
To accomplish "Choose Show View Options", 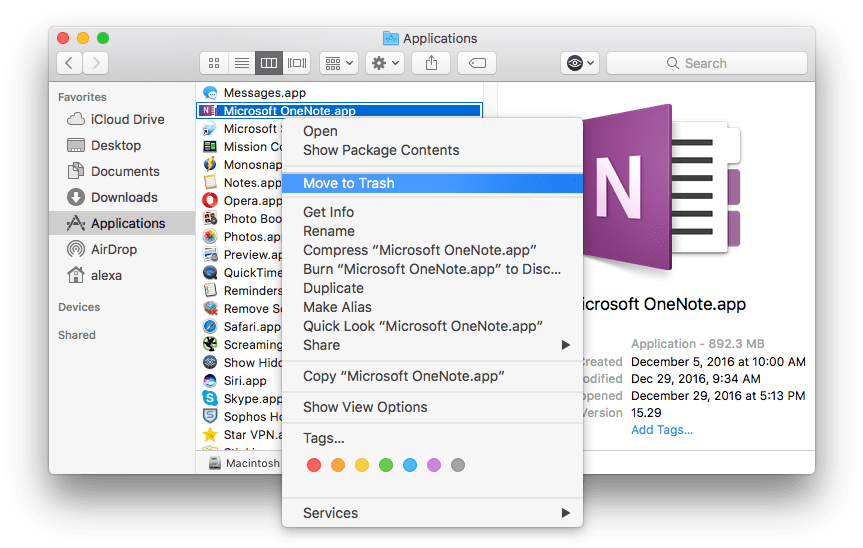I will pos(432,407).
